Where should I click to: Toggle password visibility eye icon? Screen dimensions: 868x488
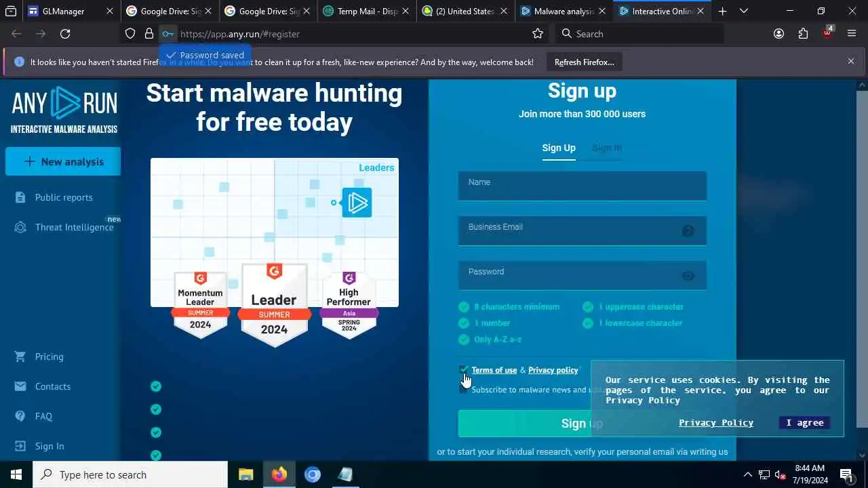(x=688, y=276)
